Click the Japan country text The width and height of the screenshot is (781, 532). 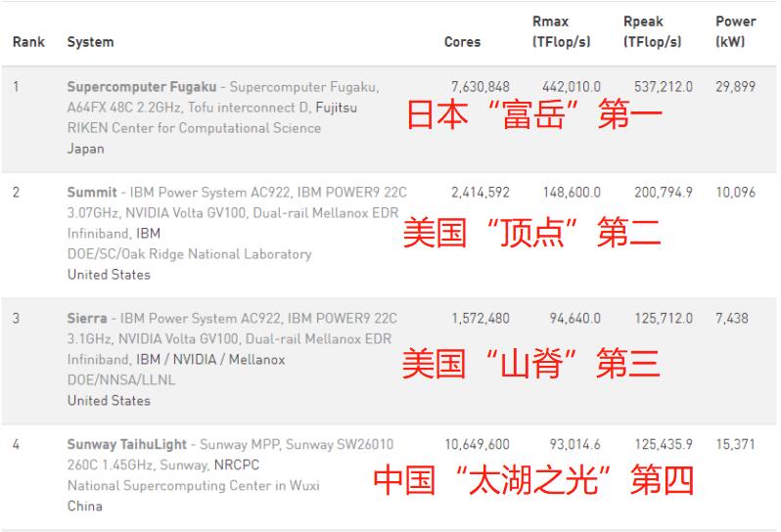click(86, 149)
